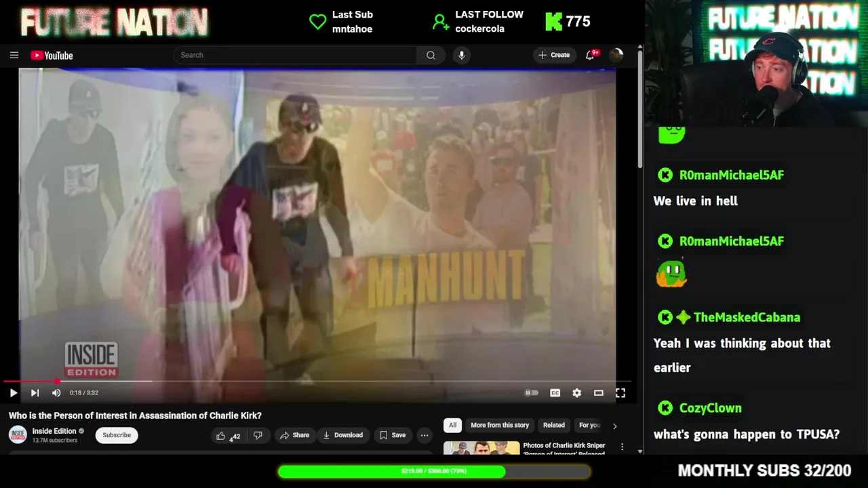The height and width of the screenshot is (488, 868).
Task: Switch to theater mode
Action: [x=598, y=392]
